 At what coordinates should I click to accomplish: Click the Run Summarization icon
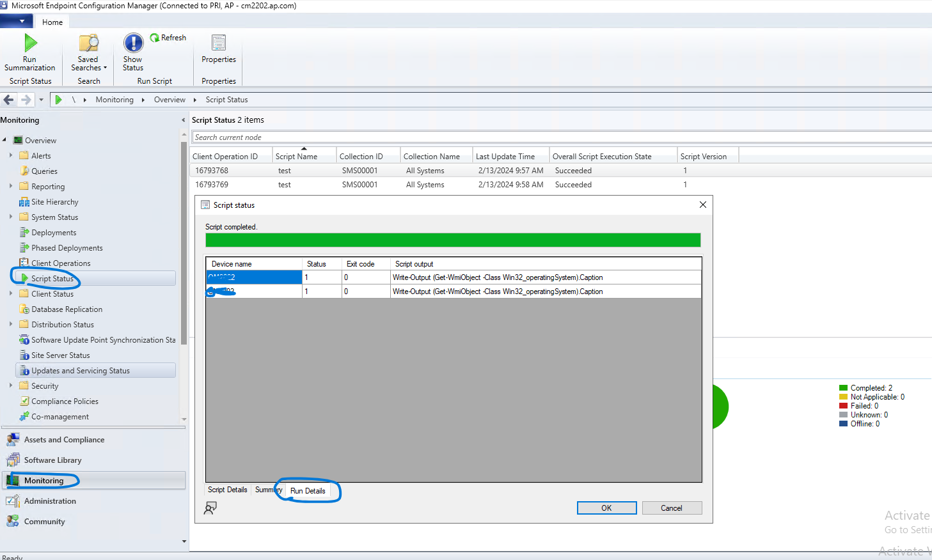(30, 43)
